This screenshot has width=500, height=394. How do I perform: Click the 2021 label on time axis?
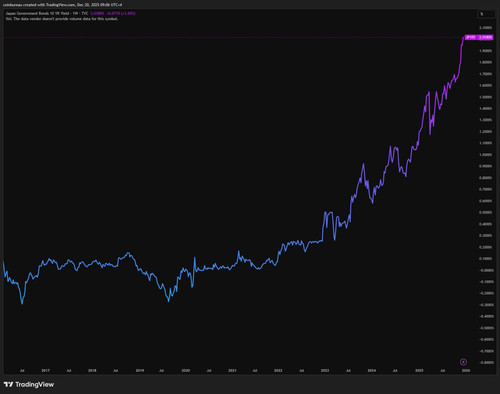(232, 370)
